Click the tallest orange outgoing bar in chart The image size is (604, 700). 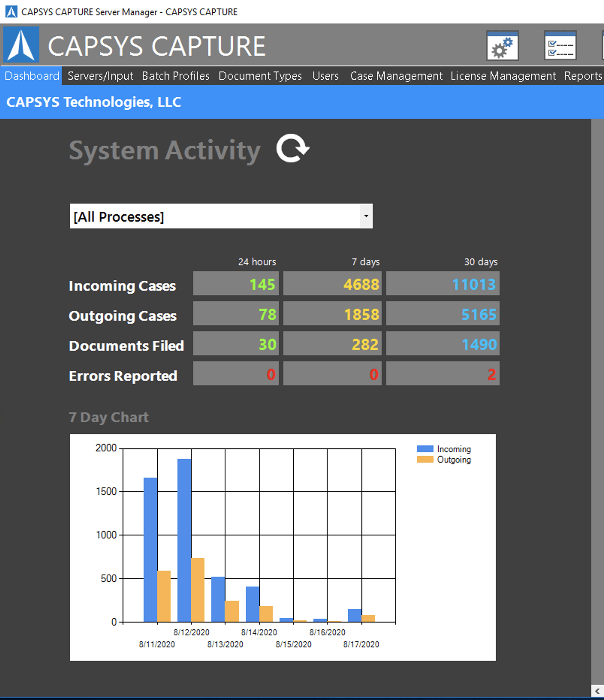tap(198, 590)
